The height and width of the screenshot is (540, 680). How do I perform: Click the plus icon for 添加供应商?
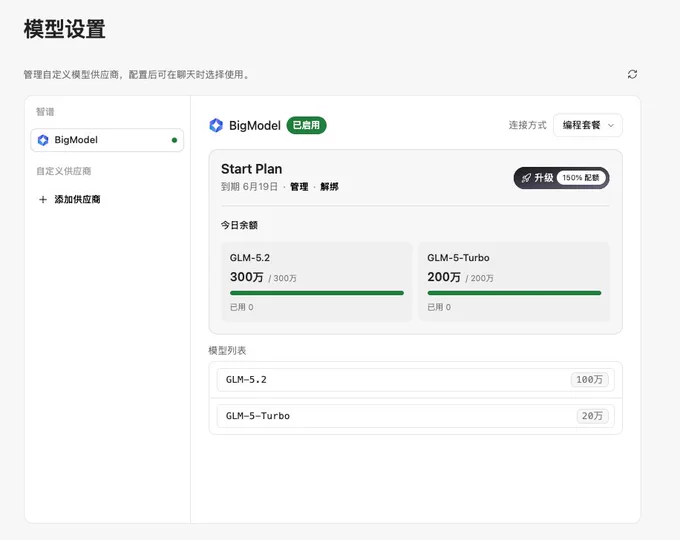[x=43, y=200]
